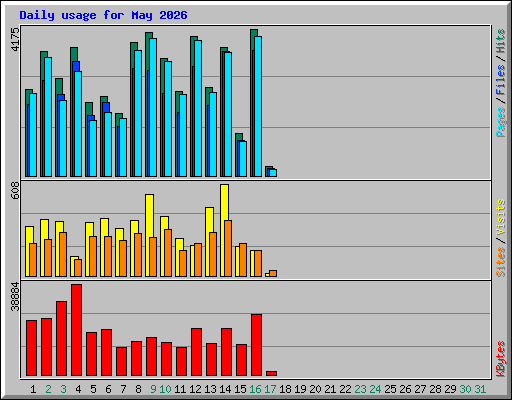Click day 15 on the date axis
This screenshot has width=512, height=400.
[240, 389]
